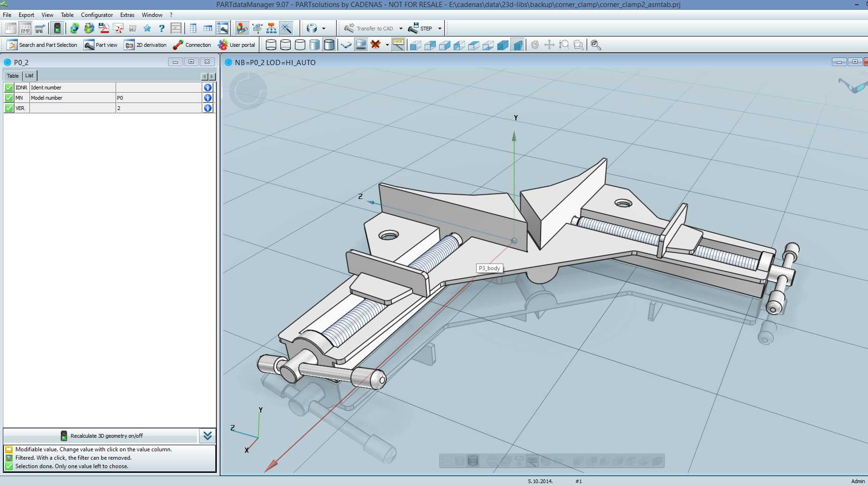Open the File menu
868x485 pixels.
click(x=7, y=15)
